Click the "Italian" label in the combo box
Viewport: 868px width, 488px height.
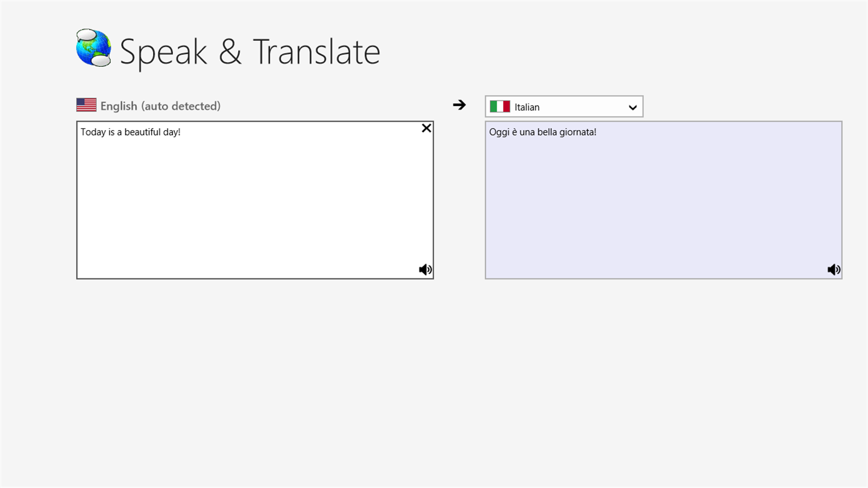click(527, 107)
